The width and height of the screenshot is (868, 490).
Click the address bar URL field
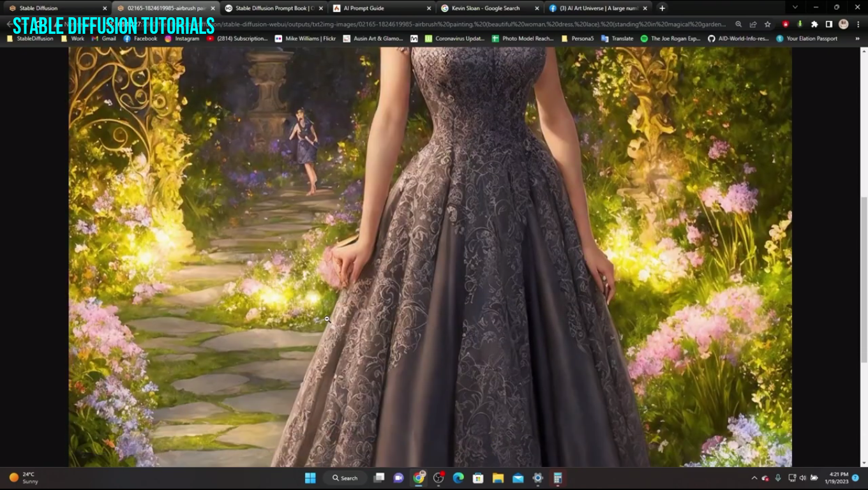(x=408, y=24)
